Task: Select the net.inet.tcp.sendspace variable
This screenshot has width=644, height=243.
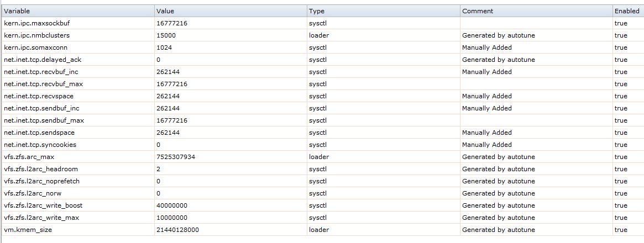Action: click(39, 133)
